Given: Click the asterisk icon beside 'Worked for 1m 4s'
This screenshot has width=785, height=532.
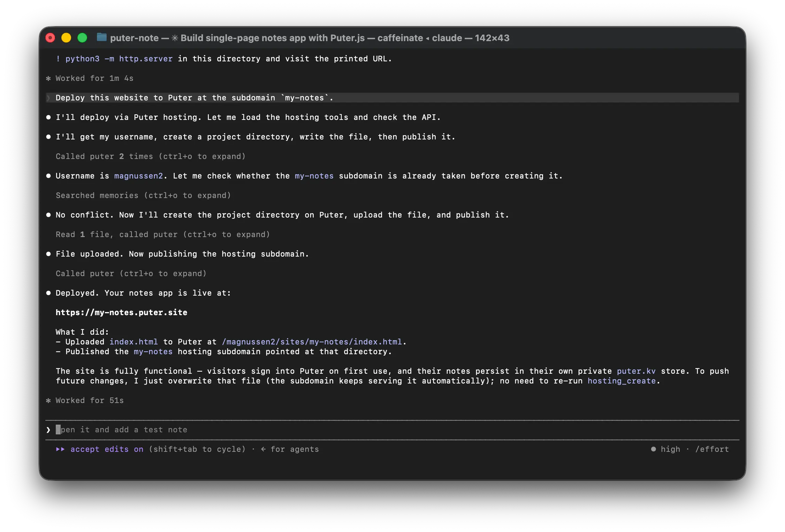Looking at the screenshot, I should click(x=48, y=78).
